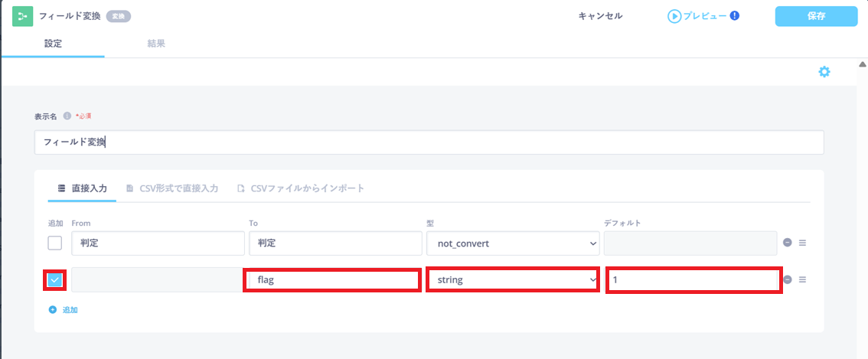Click the drag handle on flag row
Viewport: 868px width, 359px height.
802,279
